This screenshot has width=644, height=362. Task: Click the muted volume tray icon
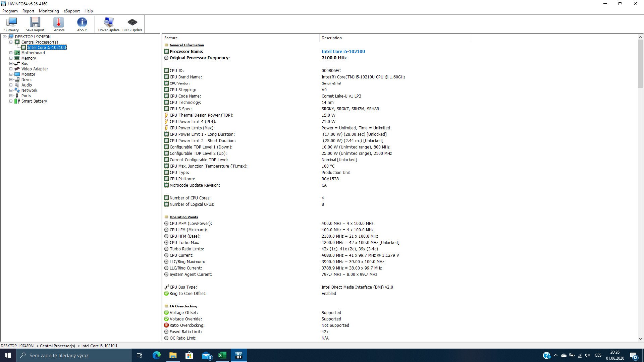tap(588, 355)
